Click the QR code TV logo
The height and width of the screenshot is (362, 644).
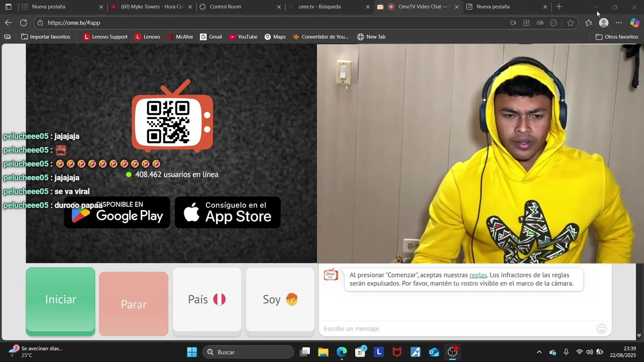point(172,116)
